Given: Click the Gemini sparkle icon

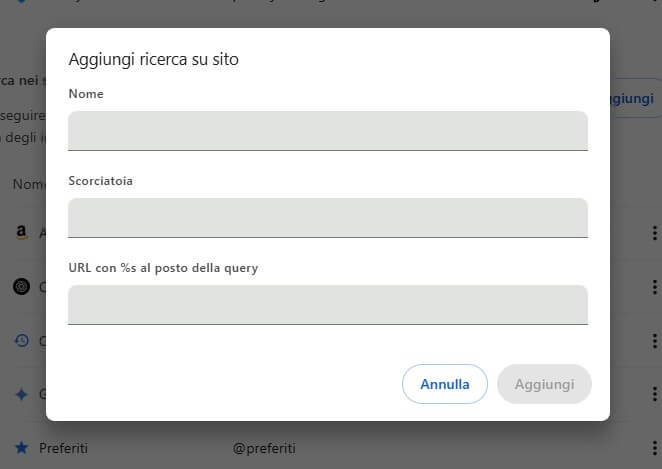Looking at the screenshot, I should pyautogui.click(x=21, y=394).
